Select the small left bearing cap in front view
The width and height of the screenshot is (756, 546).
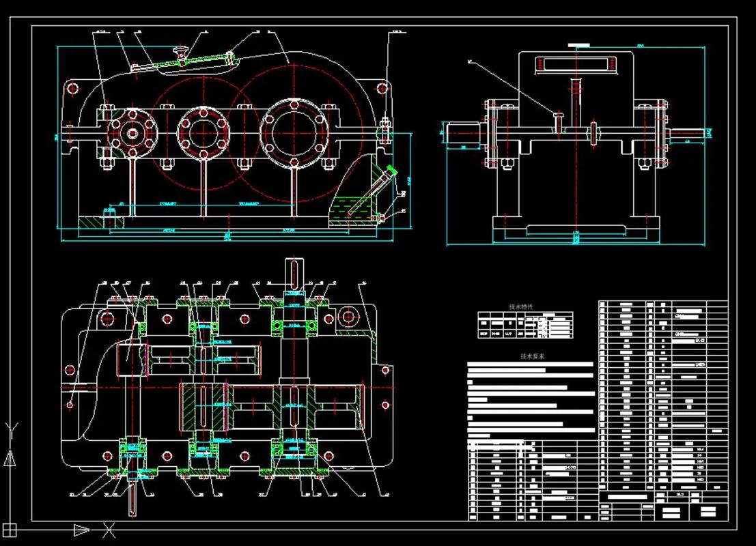pyautogui.click(x=130, y=131)
